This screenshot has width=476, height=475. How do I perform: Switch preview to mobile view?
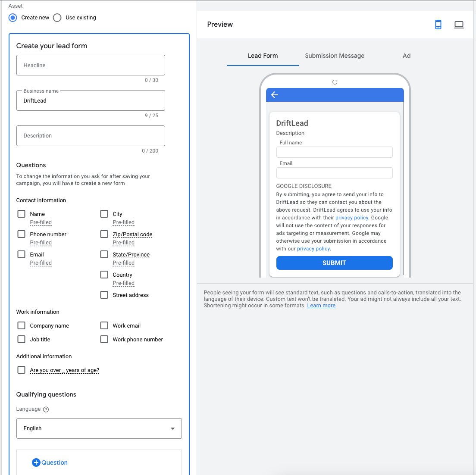[x=438, y=25]
